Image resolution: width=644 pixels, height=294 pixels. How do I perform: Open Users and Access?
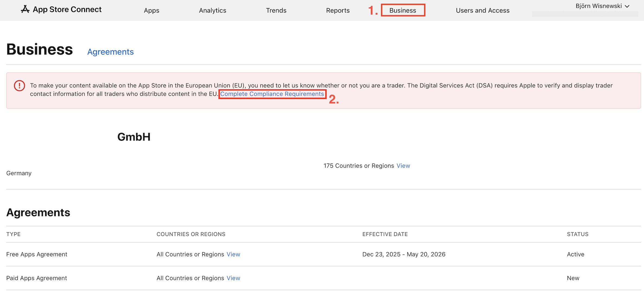[483, 10]
